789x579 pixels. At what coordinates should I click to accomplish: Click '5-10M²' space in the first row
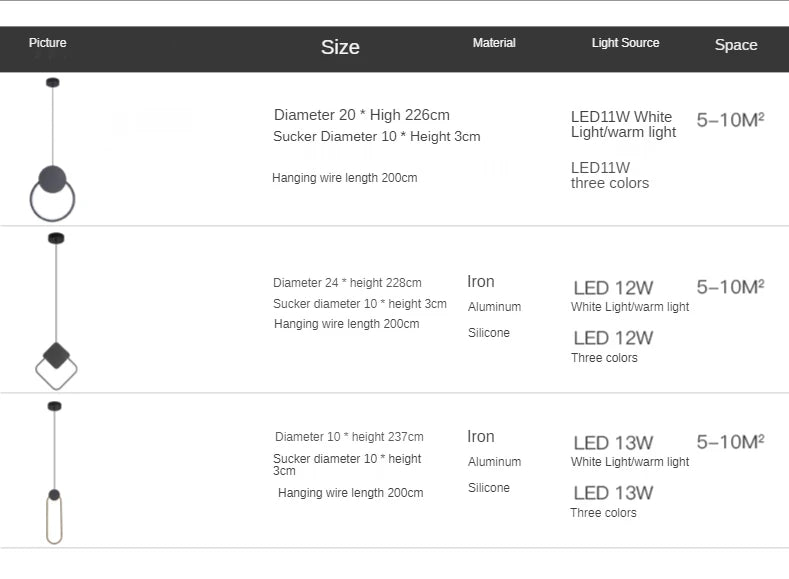pyautogui.click(x=730, y=120)
